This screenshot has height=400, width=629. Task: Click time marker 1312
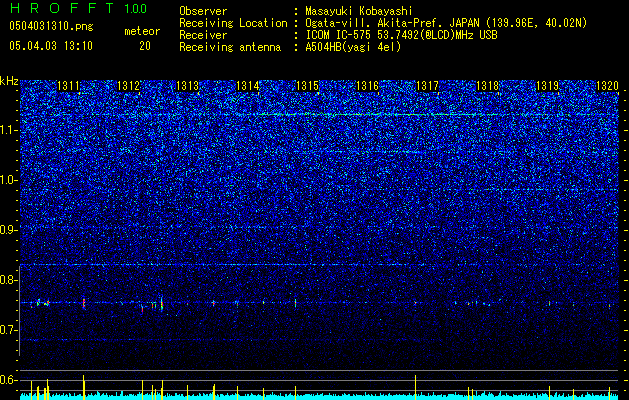coord(128,86)
